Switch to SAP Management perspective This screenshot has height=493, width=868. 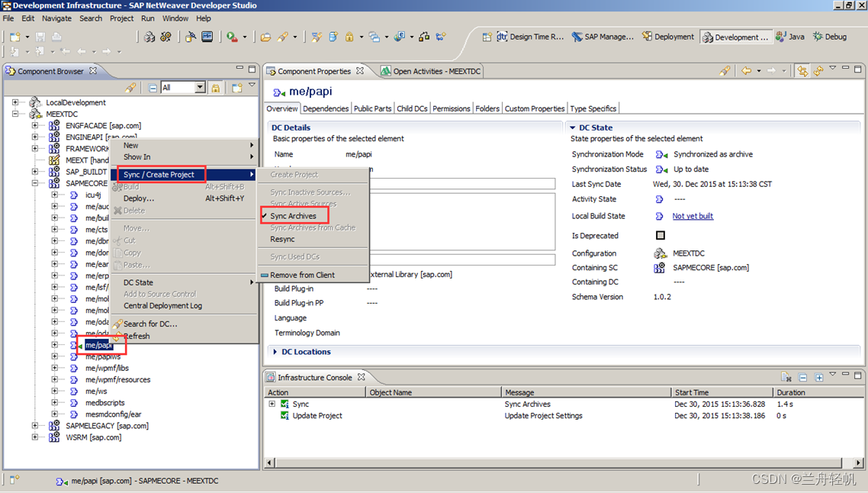[x=603, y=37]
